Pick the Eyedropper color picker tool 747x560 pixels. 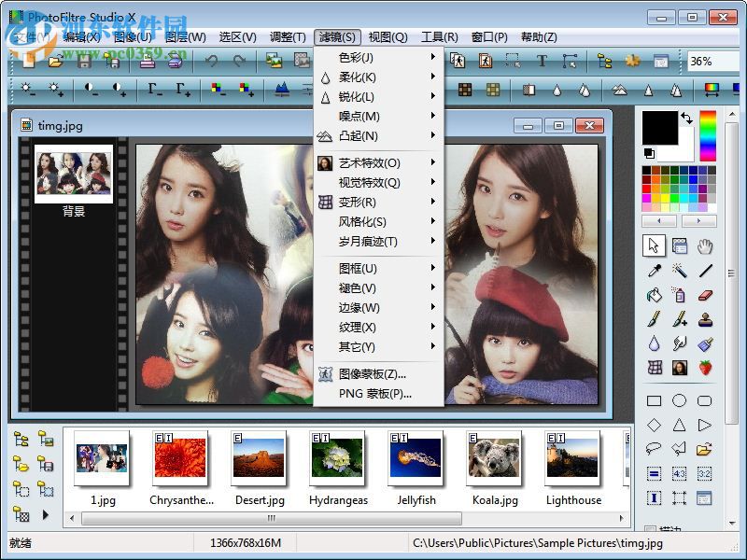coord(654,271)
